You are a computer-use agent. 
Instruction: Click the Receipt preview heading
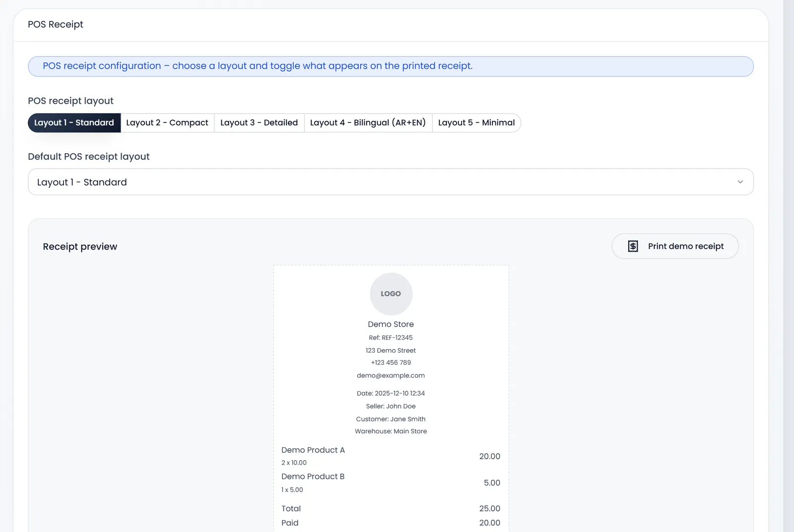click(x=80, y=246)
